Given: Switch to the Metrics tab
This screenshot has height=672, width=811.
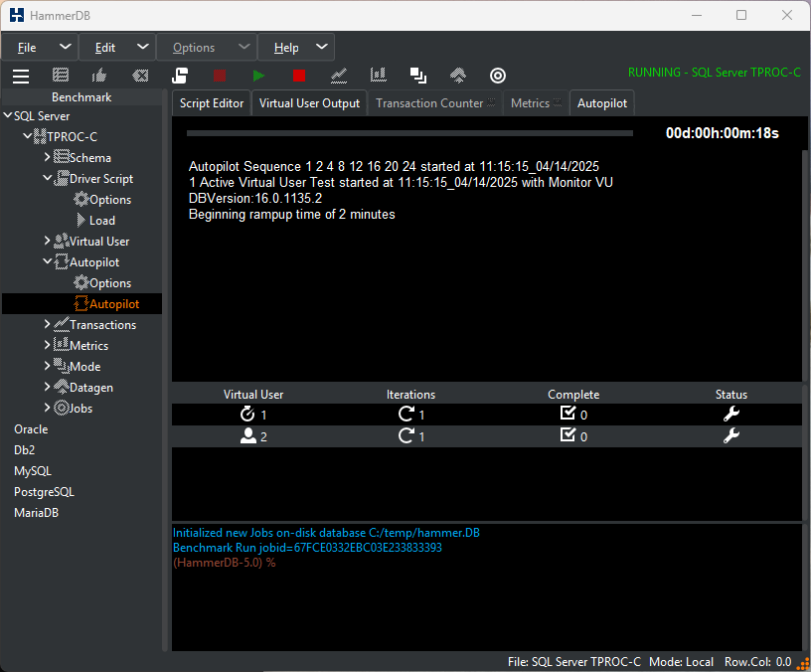Looking at the screenshot, I should point(536,103).
